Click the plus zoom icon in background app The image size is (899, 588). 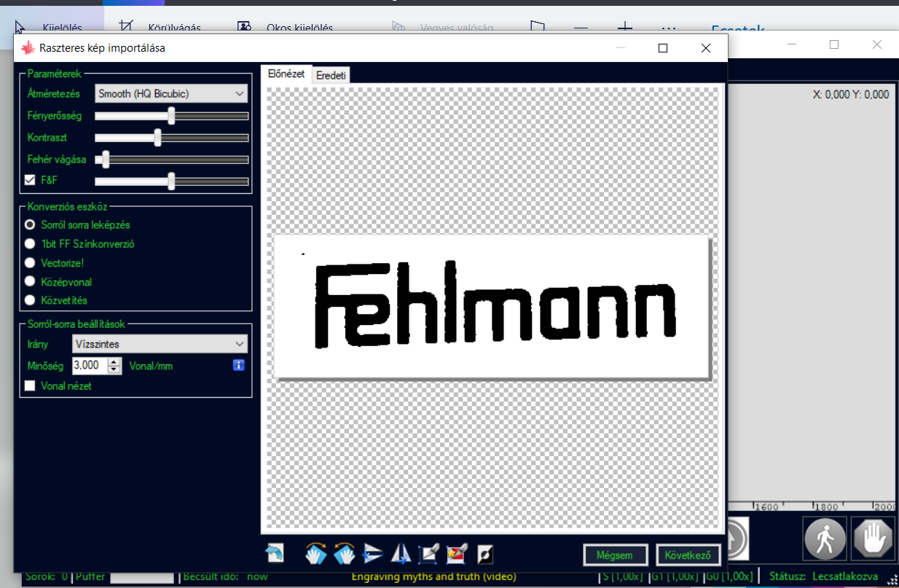625,28
